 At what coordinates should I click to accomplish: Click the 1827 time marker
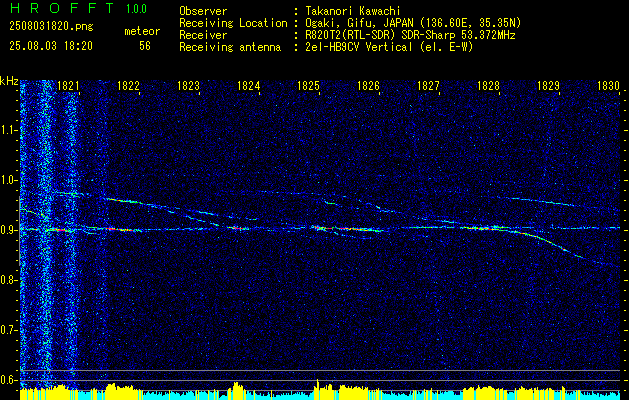(428, 85)
